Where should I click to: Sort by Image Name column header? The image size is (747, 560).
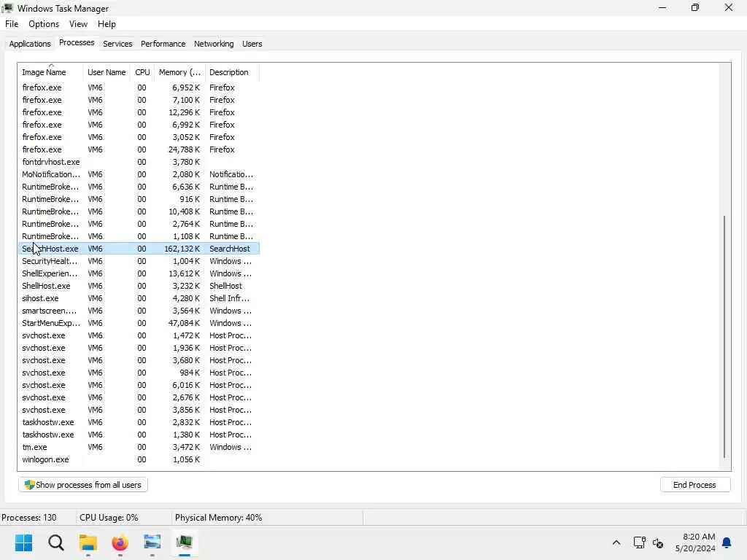[50, 72]
